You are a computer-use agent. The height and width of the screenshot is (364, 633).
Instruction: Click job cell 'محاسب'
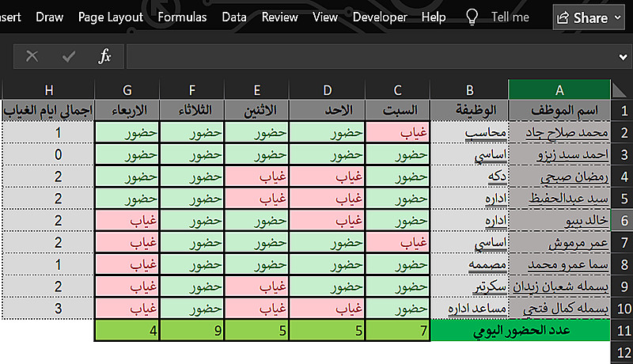tap(469, 132)
